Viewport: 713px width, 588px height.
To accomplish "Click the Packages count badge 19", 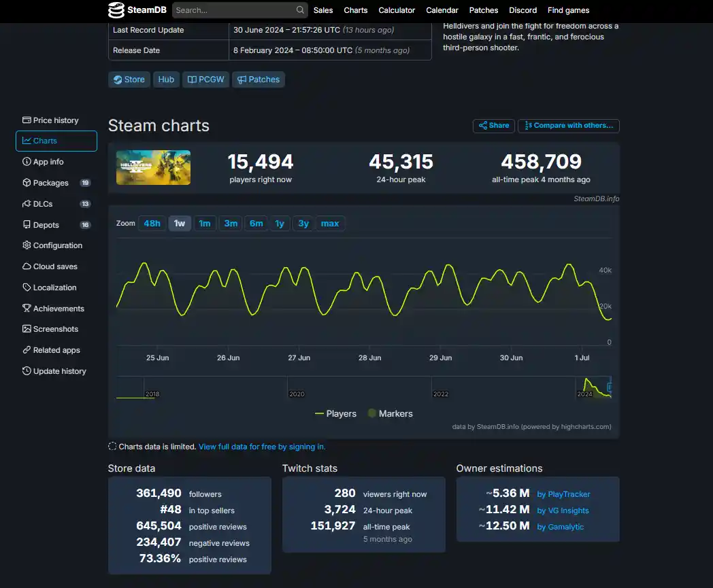I will point(85,183).
